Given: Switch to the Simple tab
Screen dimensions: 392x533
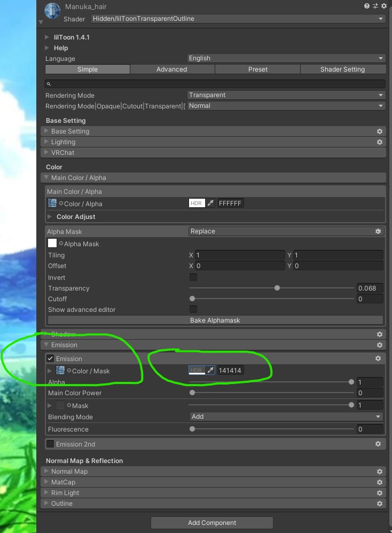Looking at the screenshot, I should (x=88, y=69).
